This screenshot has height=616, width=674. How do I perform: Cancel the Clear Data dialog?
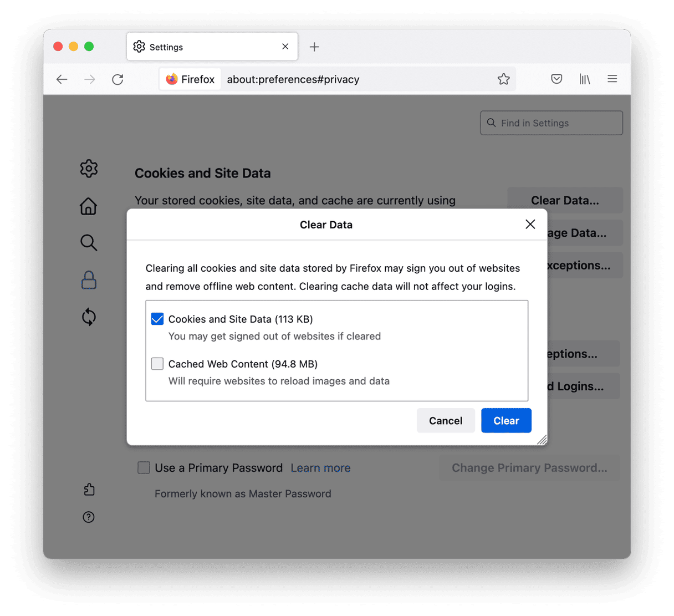[x=446, y=421]
